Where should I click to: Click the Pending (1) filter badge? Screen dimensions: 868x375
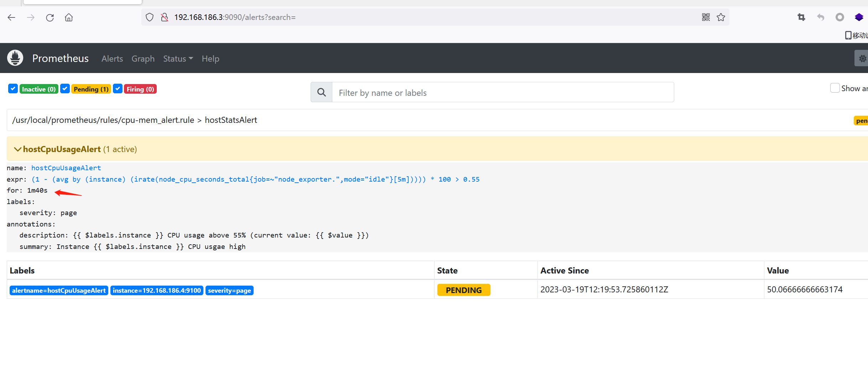(91, 89)
